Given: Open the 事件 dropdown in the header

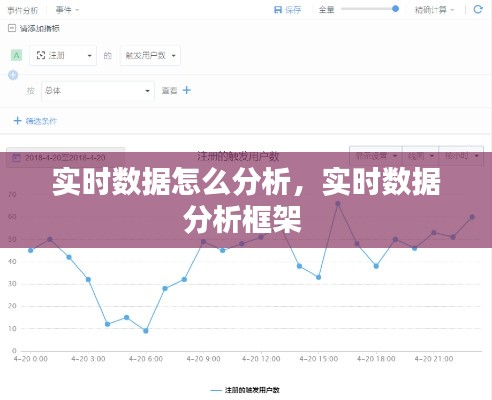Looking at the screenshot, I should [x=67, y=10].
